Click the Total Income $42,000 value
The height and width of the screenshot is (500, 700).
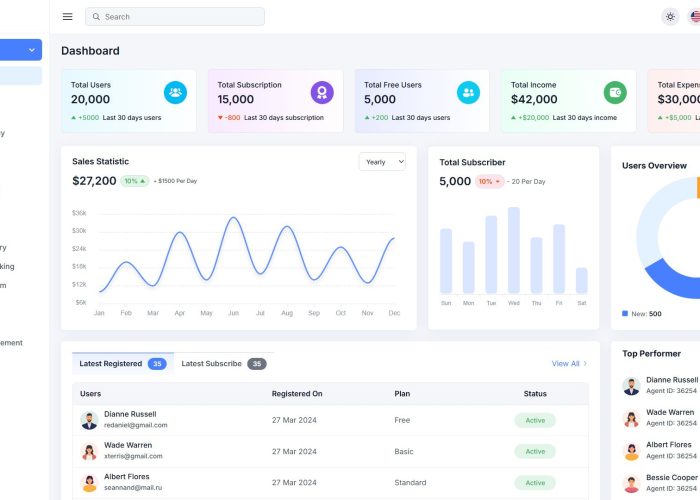click(534, 99)
